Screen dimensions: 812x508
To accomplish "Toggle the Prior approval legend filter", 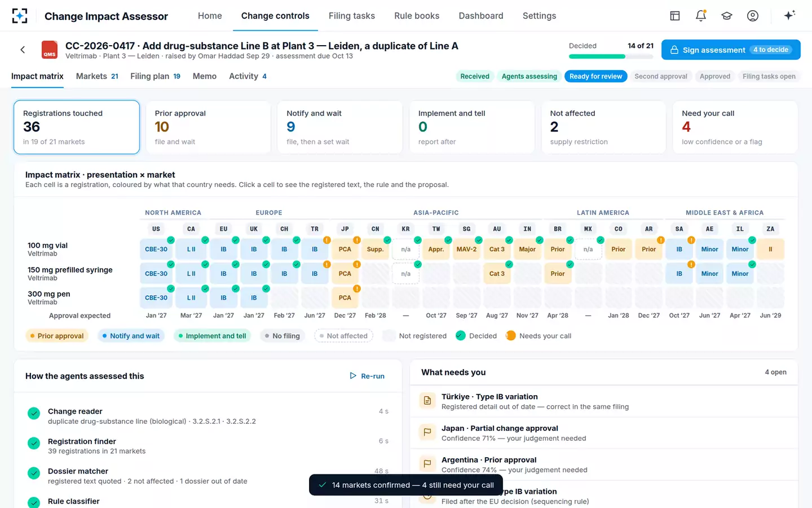I will click(x=57, y=336).
